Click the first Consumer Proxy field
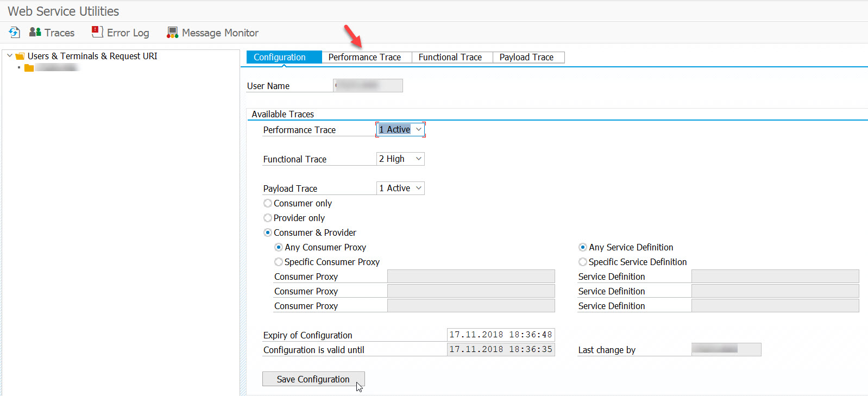This screenshot has width=868, height=396. [471, 276]
